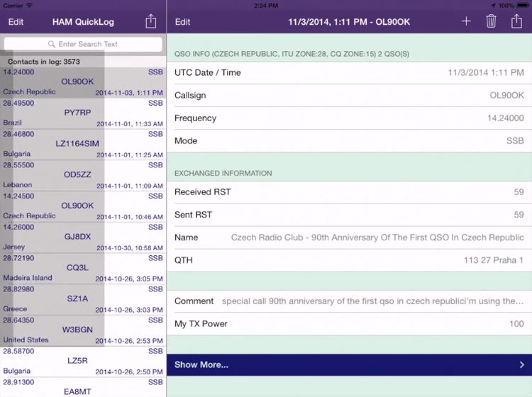Tap the Received RST row

pos(350,192)
